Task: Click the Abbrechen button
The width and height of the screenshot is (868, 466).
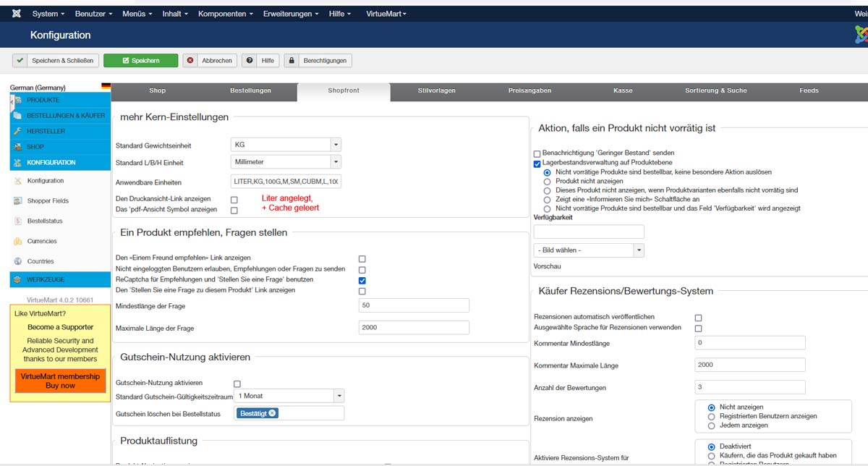Action: 210,61
